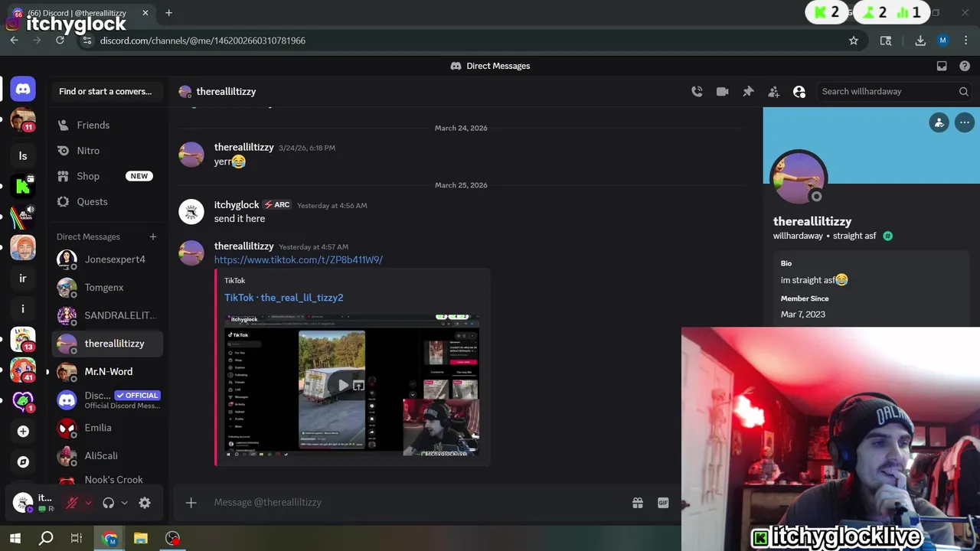Open chat with Mr.N-Word
Viewport: 980px width, 551px height.
pyautogui.click(x=107, y=372)
